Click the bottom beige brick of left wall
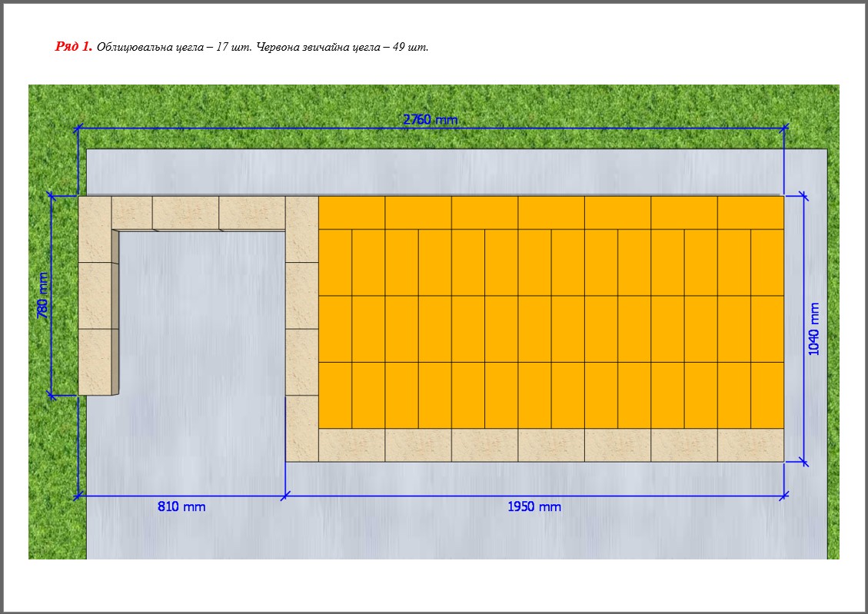Screen dimensions: 868x614 [x=95, y=362]
